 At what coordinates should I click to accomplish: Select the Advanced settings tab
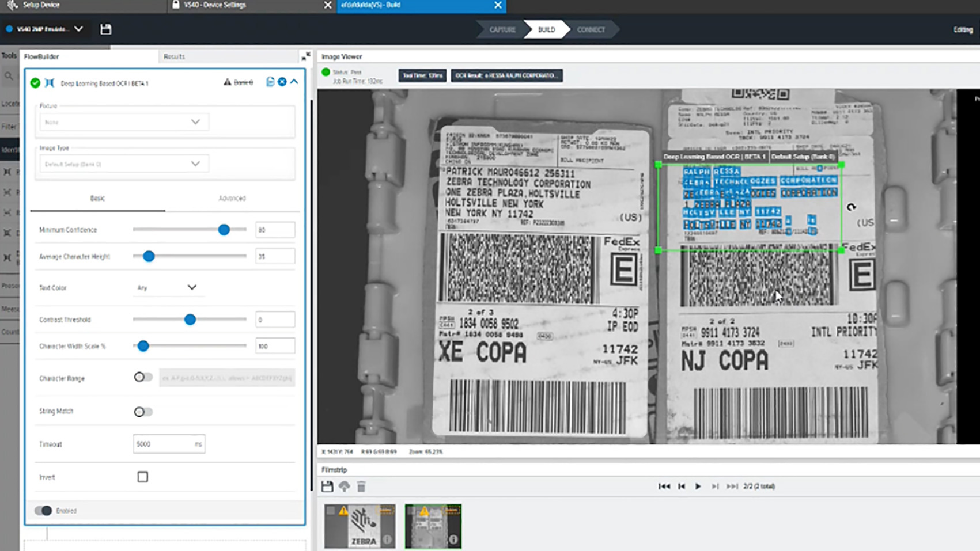(232, 198)
